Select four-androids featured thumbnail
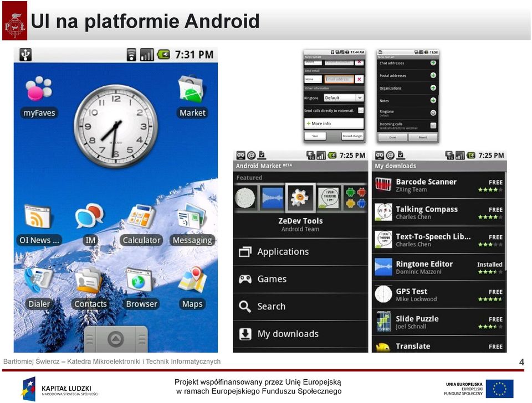Screen dimensions: 532x403 (356, 198)
